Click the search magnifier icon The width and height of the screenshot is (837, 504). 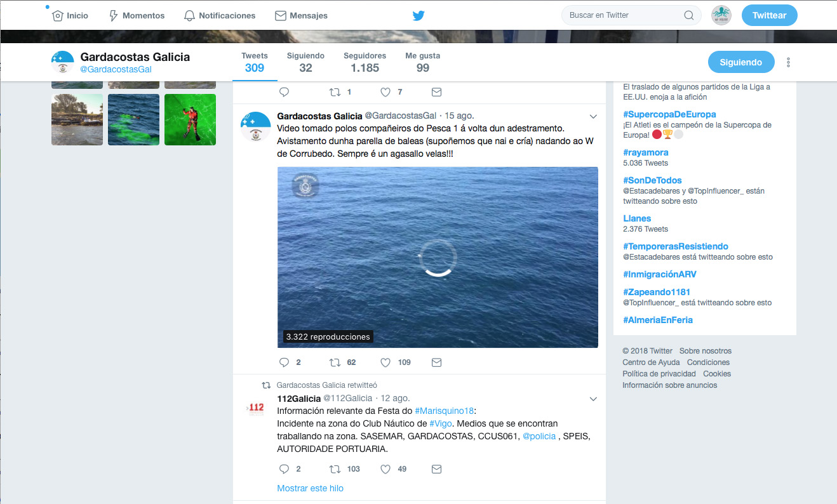688,16
